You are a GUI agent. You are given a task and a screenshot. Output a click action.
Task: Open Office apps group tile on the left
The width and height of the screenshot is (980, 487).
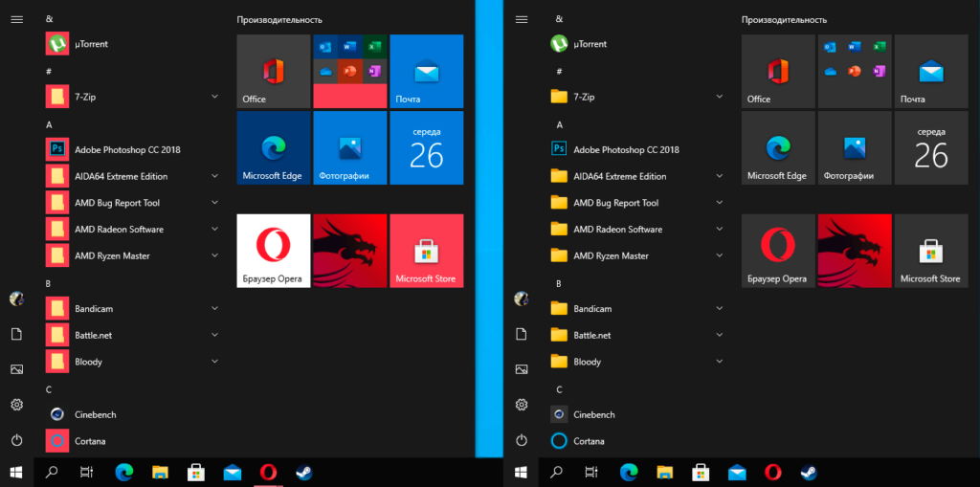(350, 71)
